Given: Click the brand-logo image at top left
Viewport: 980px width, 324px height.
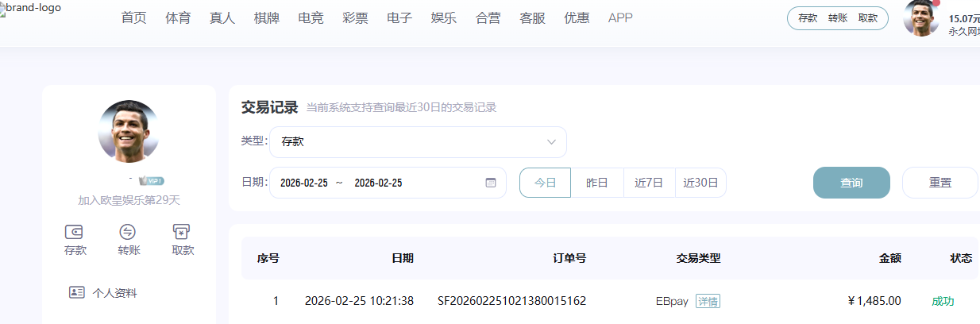Looking at the screenshot, I should coord(32,10).
